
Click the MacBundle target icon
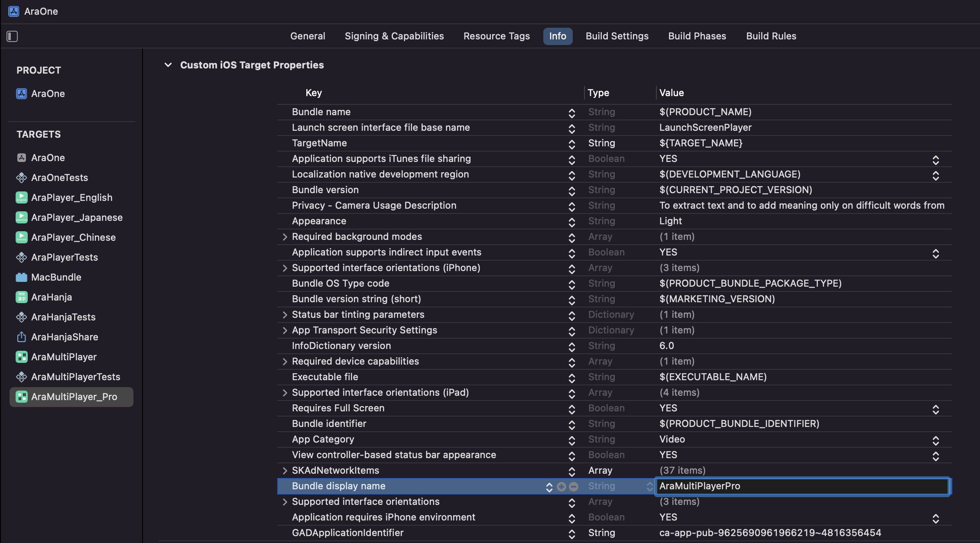tap(21, 277)
